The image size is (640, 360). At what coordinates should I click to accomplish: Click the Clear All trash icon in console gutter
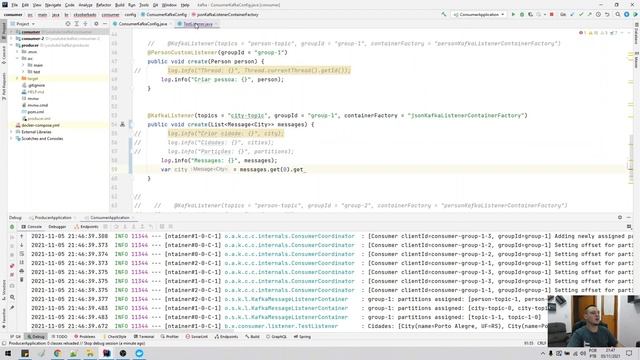22,280
